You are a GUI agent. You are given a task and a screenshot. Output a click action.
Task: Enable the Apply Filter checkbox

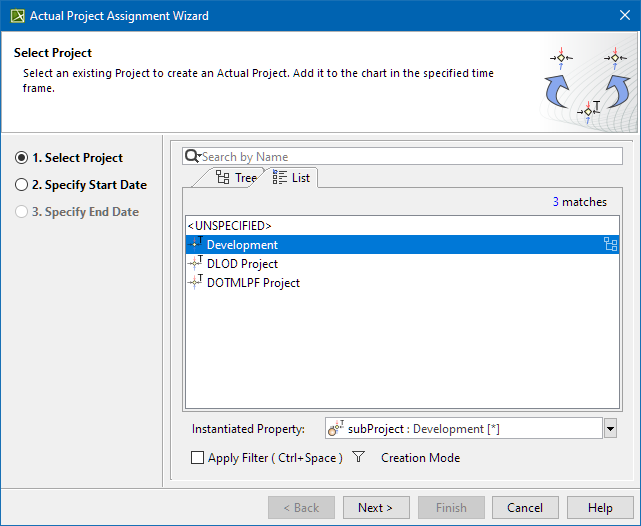[198, 458]
